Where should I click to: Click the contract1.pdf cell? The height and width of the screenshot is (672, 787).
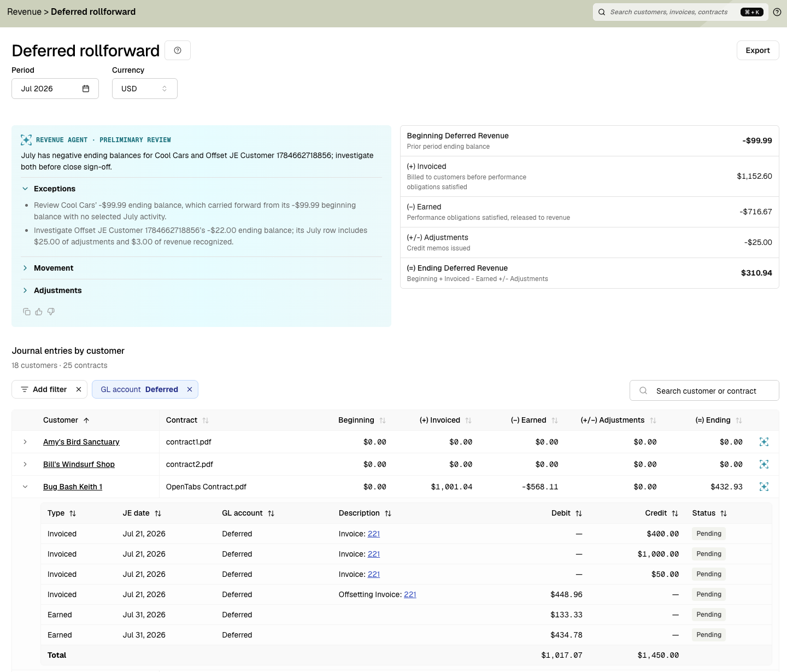(x=189, y=442)
